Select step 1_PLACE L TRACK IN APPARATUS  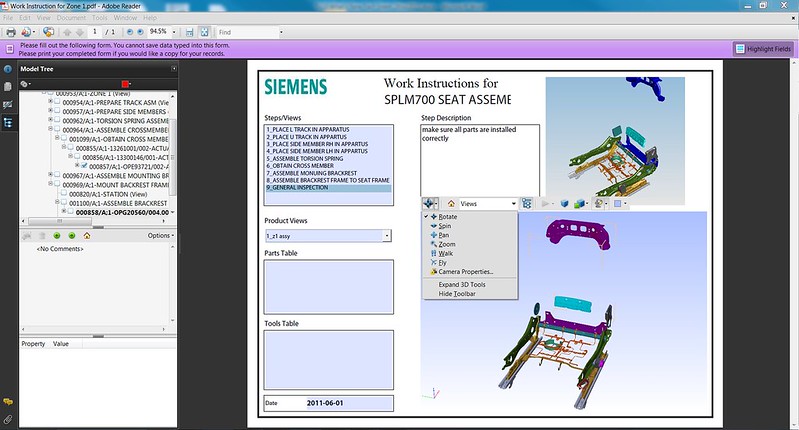click(328, 129)
